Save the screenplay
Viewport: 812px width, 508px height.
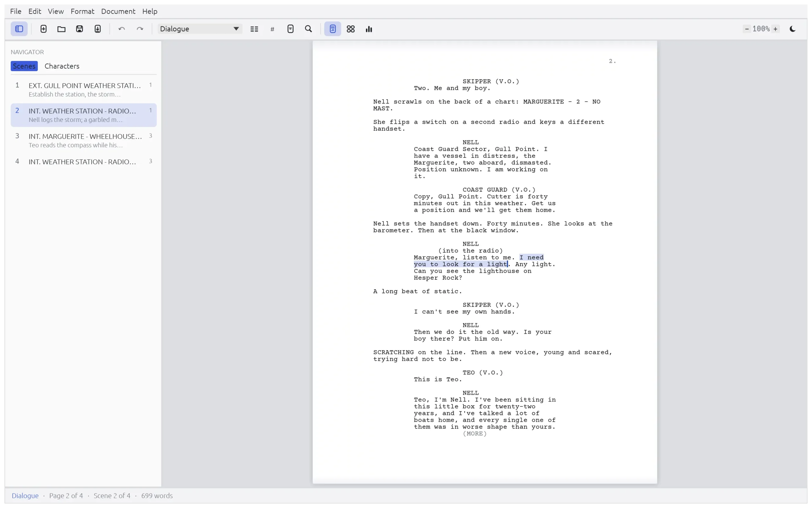click(x=80, y=29)
